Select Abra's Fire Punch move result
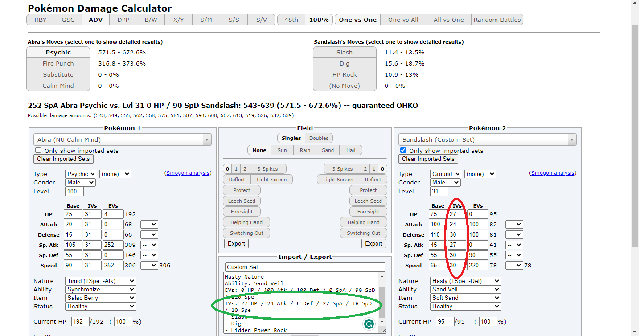This screenshot has width=644, height=336. tap(58, 64)
